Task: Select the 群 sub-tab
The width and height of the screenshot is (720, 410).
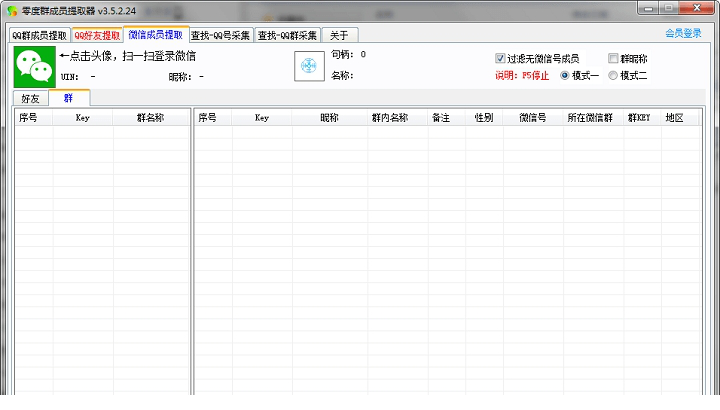Action: point(69,97)
